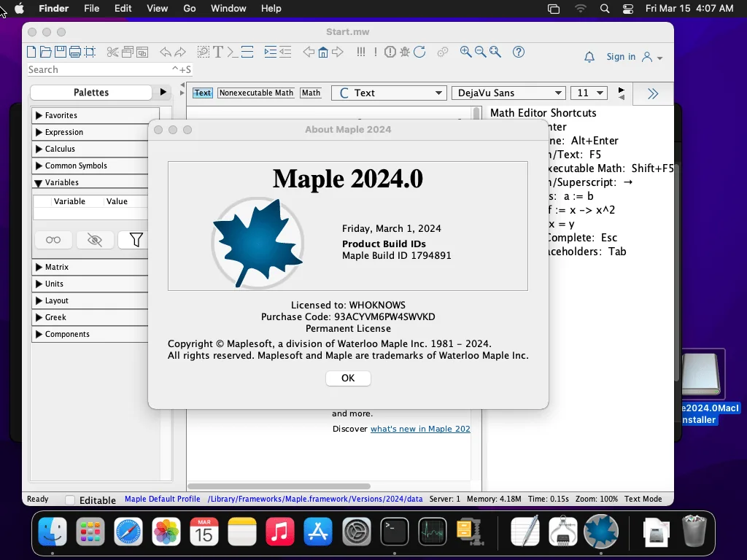Viewport: 747px width, 560px height.
Task: Insert Maple prompt with >_ icon
Action: pyautogui.click(x=233, y=52)
